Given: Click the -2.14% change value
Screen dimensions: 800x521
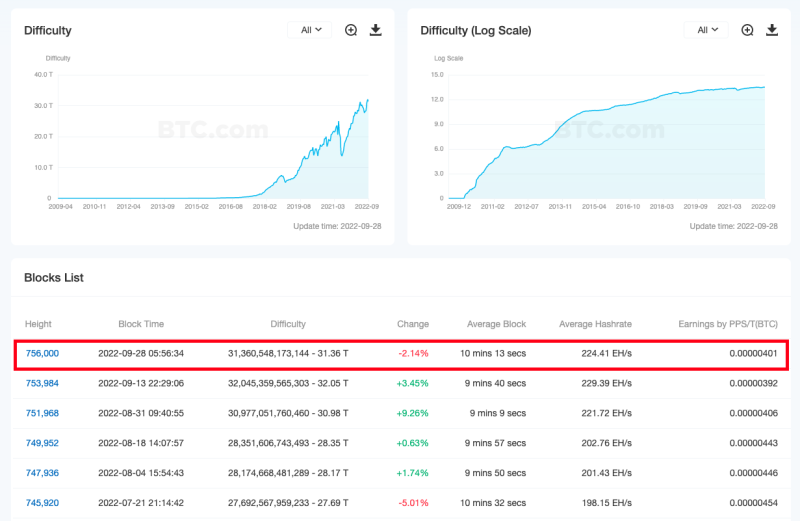Looking at the screenshot, I should tap(413, 353).
